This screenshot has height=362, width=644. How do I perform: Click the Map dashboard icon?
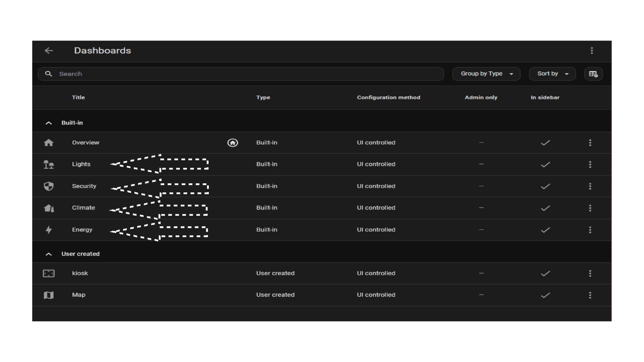coord(49,295)
